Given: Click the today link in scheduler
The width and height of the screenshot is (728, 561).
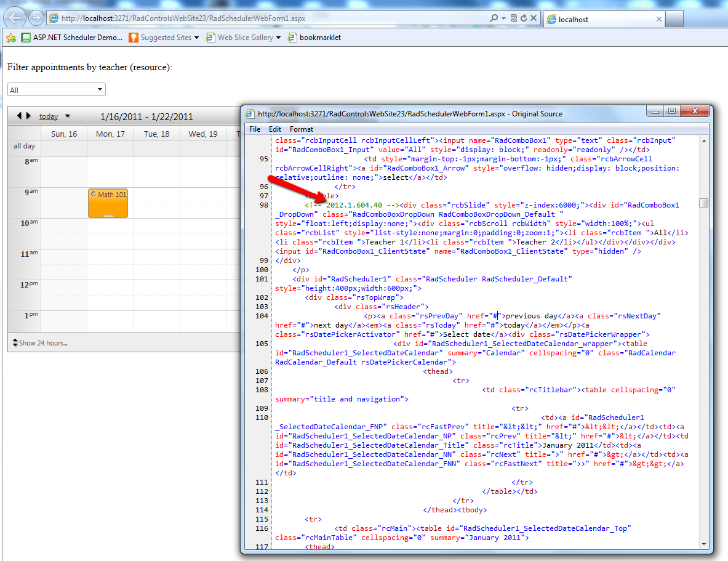Looking at the screenshot, I should (x=48, y=116).
